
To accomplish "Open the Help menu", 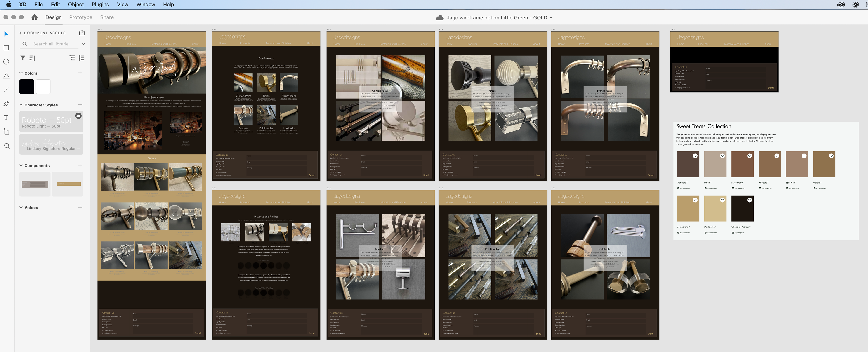I will coord(168,4).
